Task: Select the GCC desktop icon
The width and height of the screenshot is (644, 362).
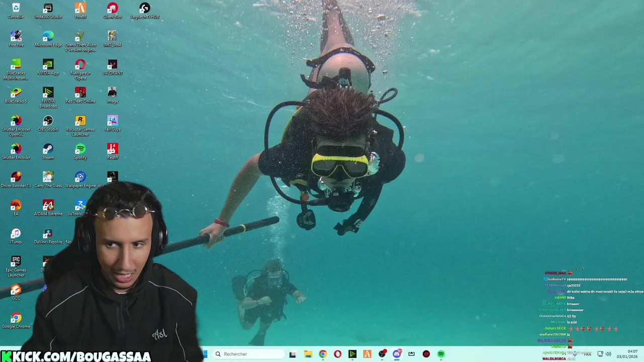Action: [x=16, y=293]
